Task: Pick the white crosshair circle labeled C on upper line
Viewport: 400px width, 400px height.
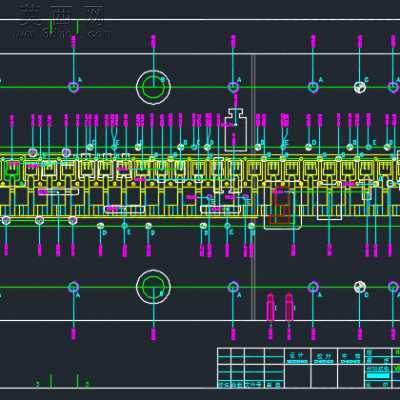Action: point(360,87)
